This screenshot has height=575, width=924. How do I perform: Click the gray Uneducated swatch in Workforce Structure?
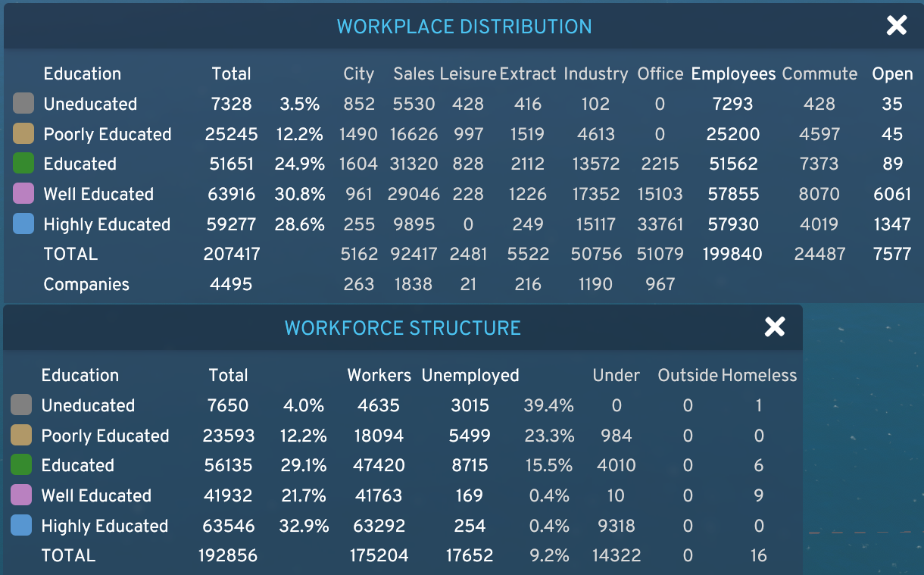coord(21,405)
